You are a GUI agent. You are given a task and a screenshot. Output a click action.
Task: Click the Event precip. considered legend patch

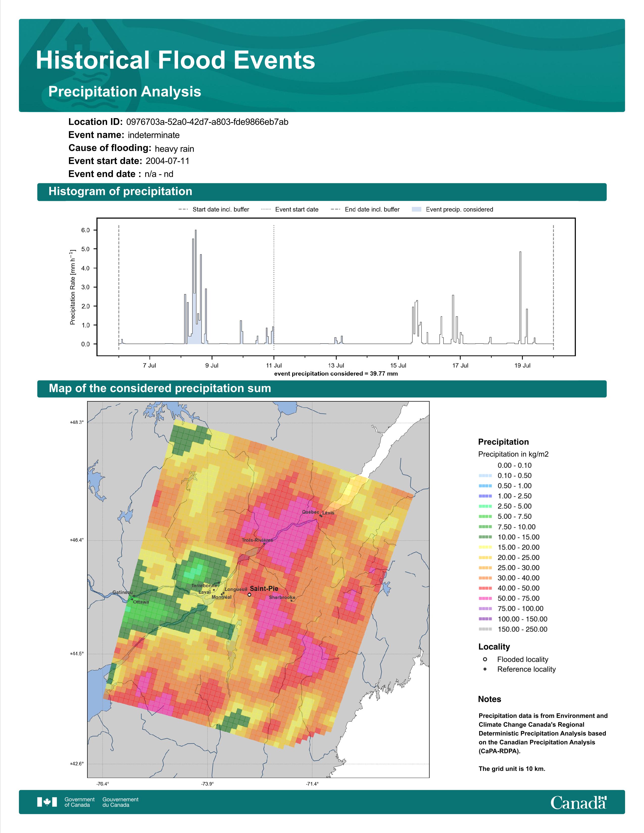[x=417, y=210]
